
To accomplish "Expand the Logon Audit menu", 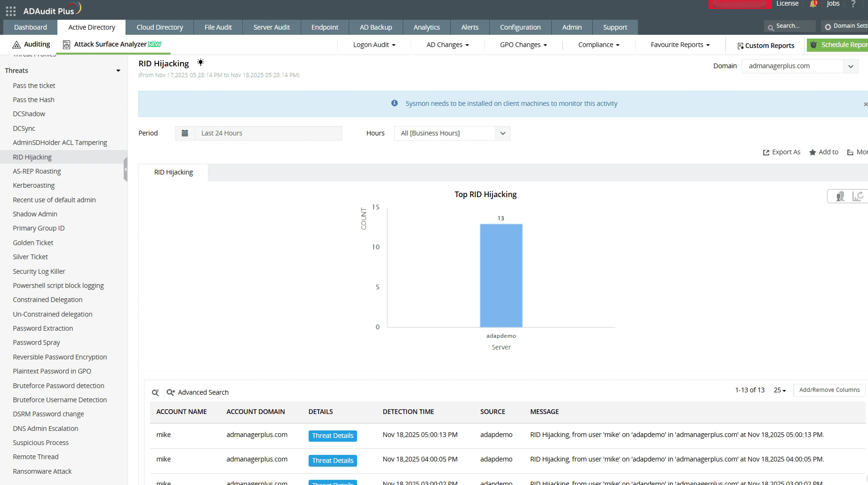I will pos(374,45).
